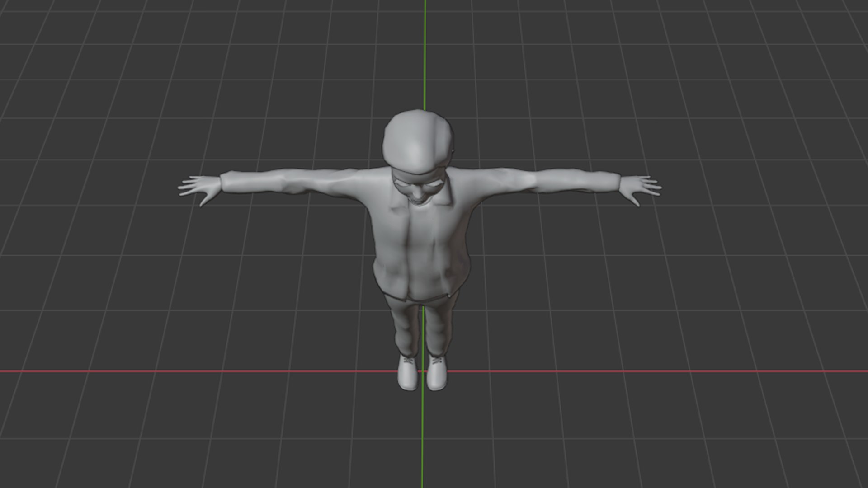Click the character's trousers
This screenshot has height=488, width=868.
tap(421, 325)
